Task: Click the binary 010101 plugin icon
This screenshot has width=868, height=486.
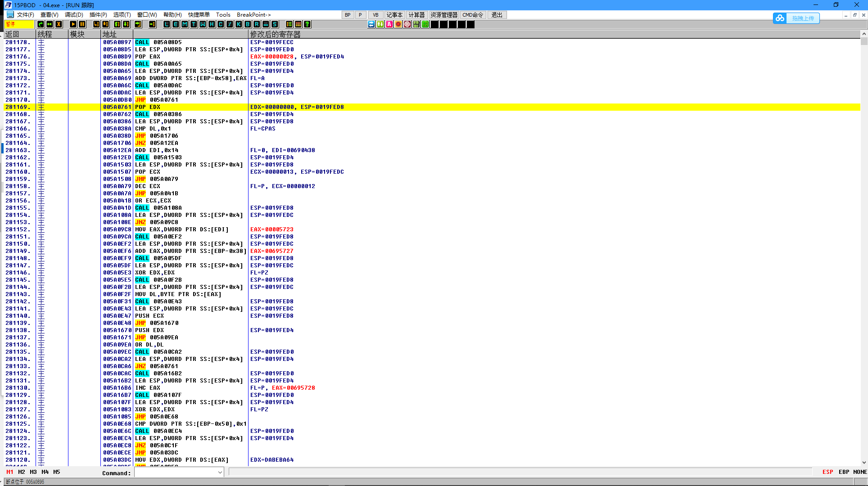Action: click(416, 24)
